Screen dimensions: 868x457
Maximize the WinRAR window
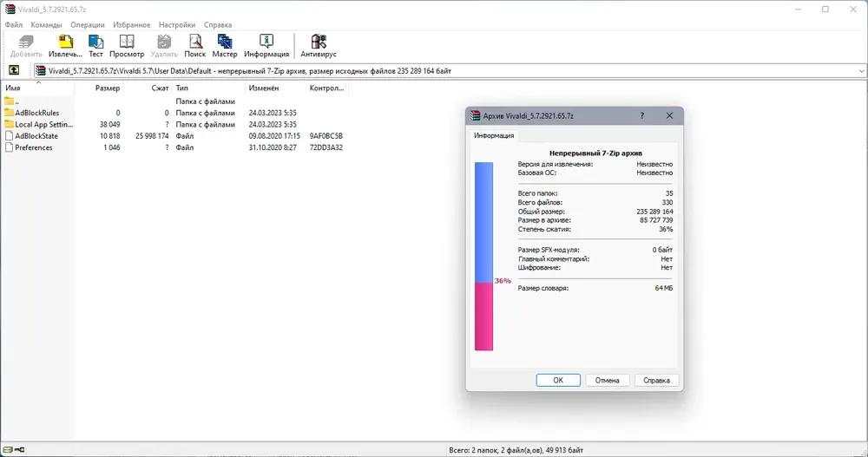825,10
